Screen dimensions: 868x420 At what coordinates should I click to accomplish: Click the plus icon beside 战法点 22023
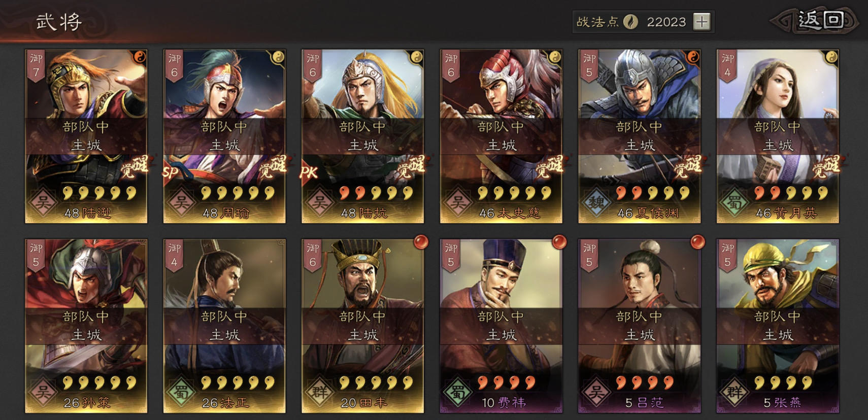pyautogui.click(x=702, y=22)
